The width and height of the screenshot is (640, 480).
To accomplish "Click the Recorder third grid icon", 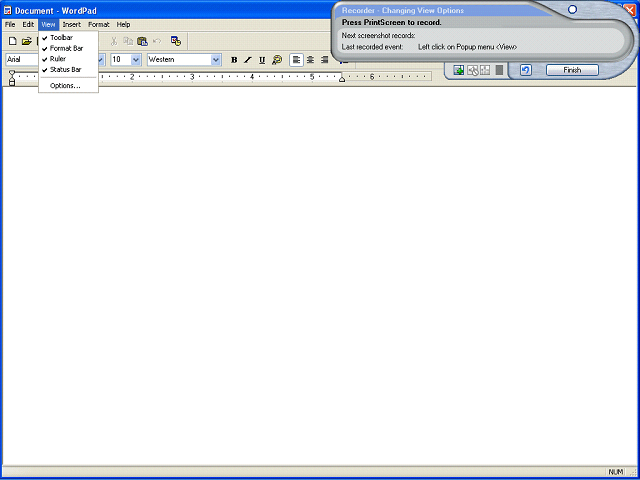I will 485,70.
